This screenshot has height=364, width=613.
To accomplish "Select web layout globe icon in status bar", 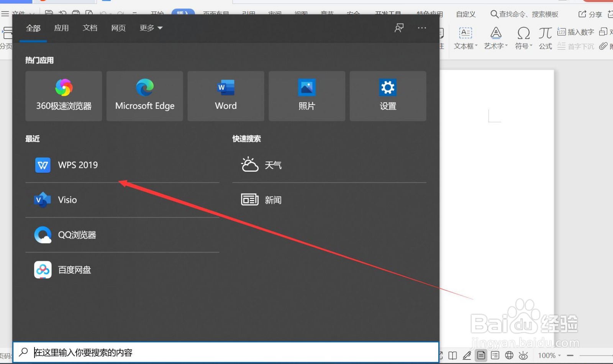I will tap(509, 356).
